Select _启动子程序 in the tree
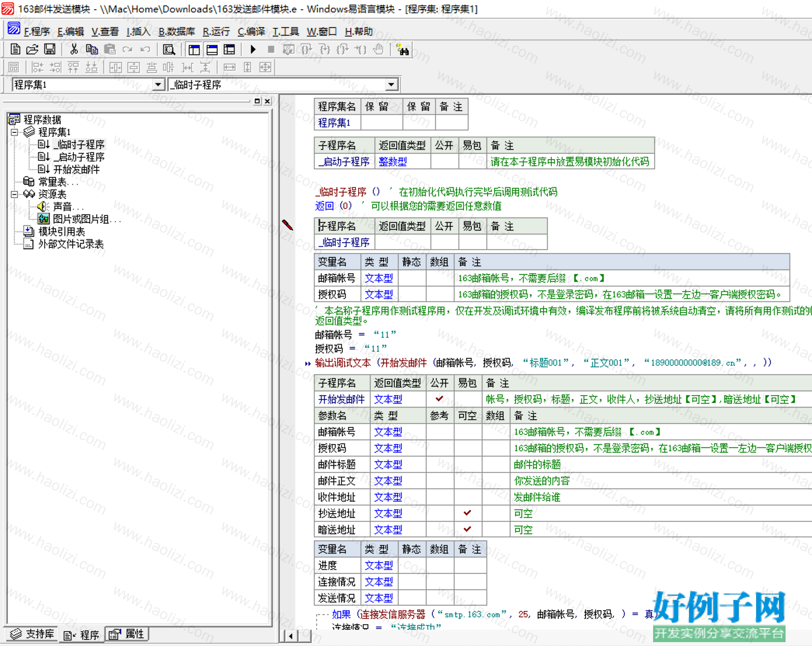 click(x=79, y=157)
